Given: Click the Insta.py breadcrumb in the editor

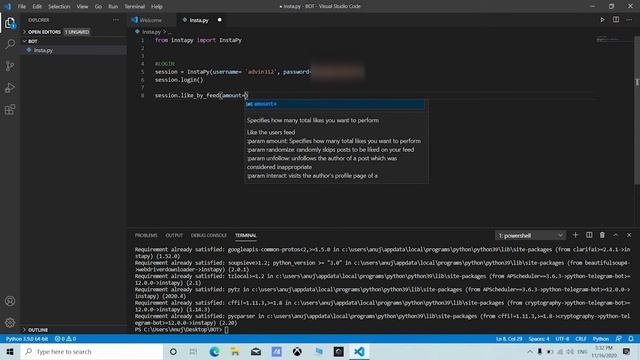Looking at the screenshot, I should click(151, 31).
